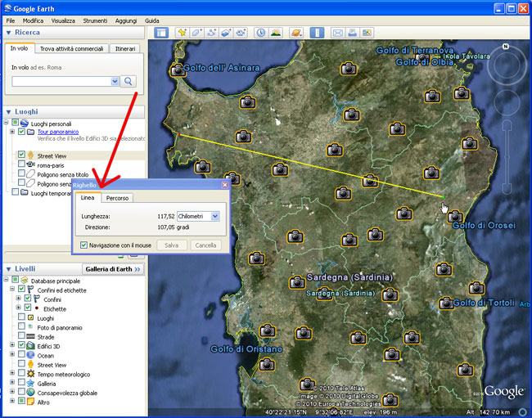Click the print toolbar icon
Viewport: 532px width, 418px height.
click(352, 33)
